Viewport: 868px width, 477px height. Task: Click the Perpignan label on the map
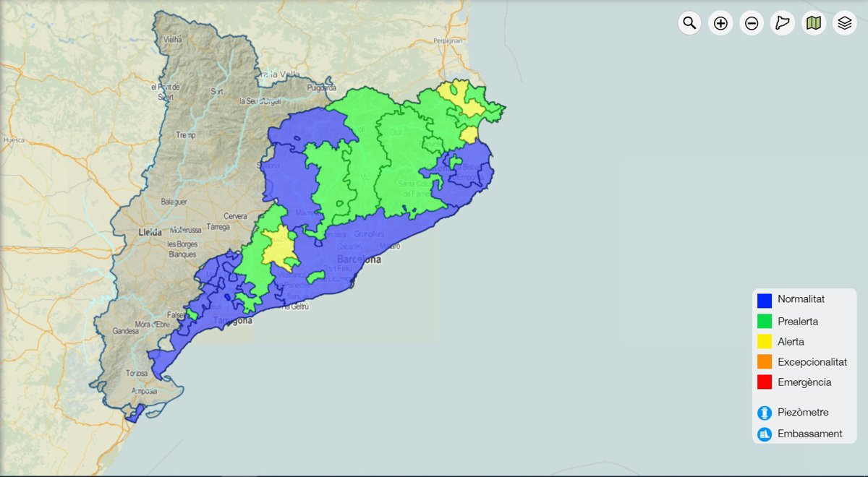coord(448,40)
